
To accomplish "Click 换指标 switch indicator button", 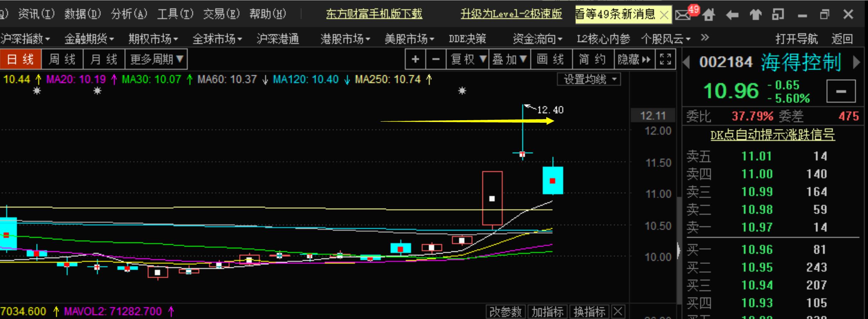I will (x=589, y=312).
